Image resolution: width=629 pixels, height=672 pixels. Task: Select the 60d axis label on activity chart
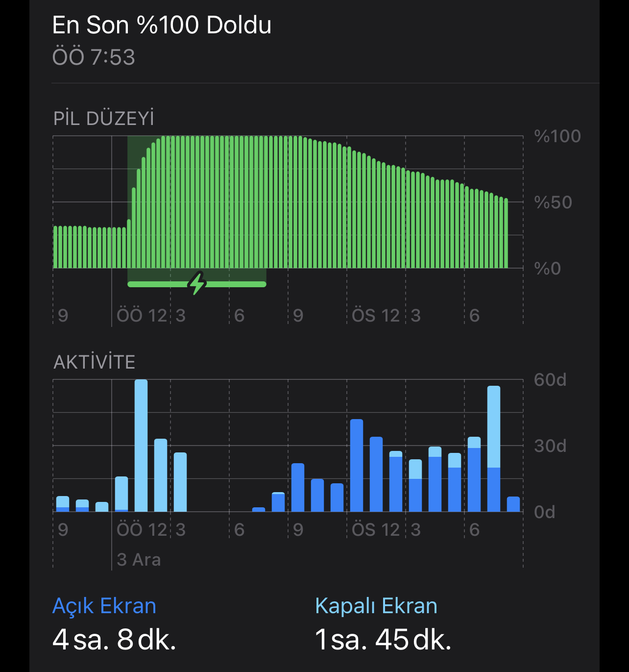pos(550,380)
